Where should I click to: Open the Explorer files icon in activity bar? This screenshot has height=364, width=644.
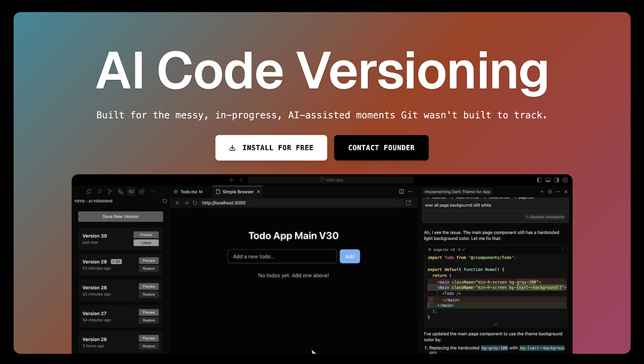[x=88, y=191]
